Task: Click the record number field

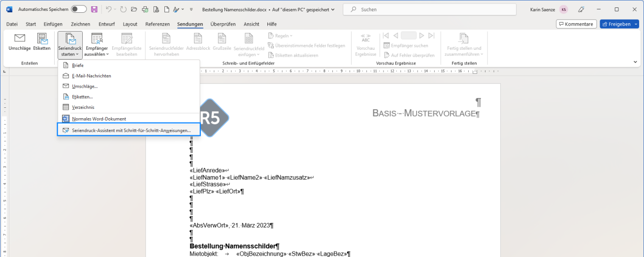Action: click(x=409, y=35)
